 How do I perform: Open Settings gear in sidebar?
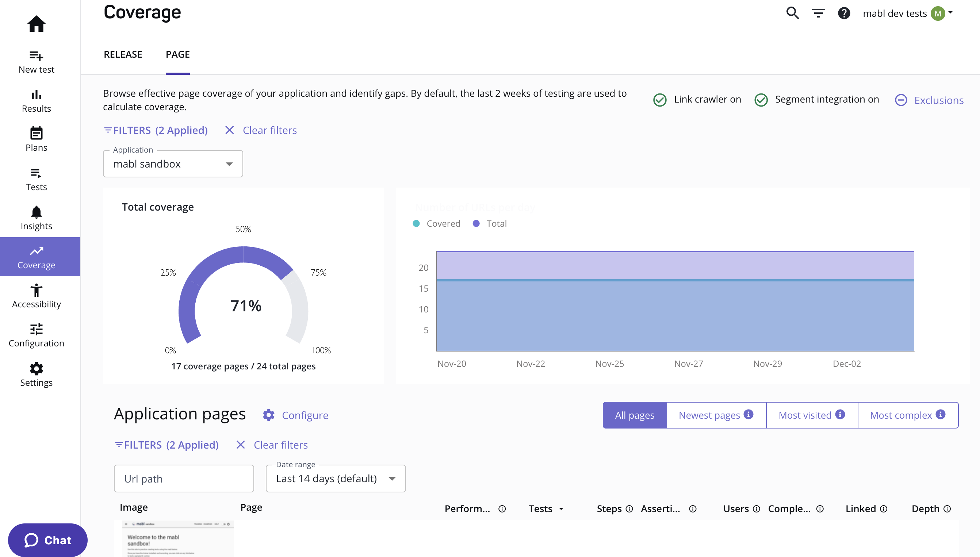pos(37,375)
